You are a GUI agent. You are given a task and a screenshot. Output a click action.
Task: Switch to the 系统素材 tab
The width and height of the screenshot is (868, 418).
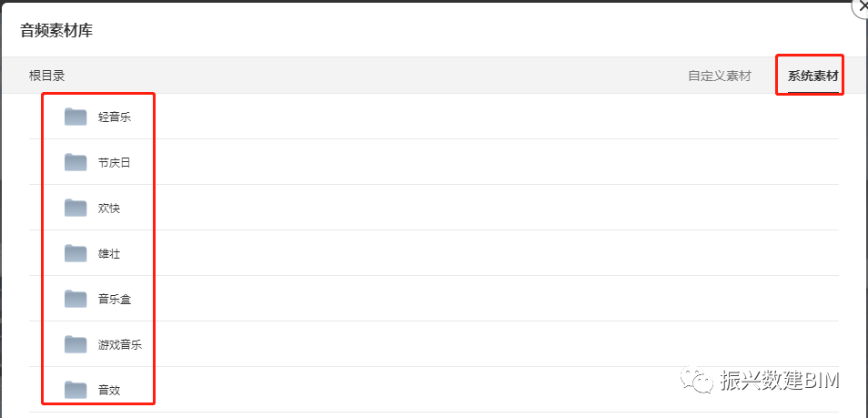[812, 76]
